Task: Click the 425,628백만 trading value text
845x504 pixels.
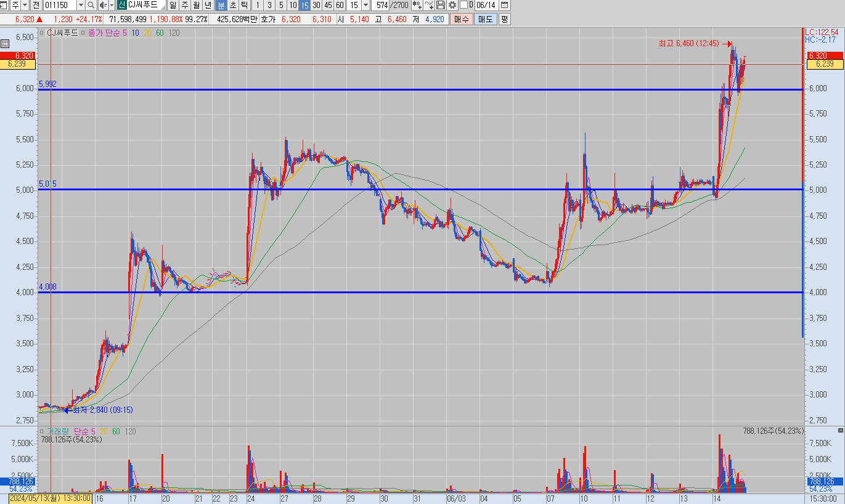Action: coord(237,19)
